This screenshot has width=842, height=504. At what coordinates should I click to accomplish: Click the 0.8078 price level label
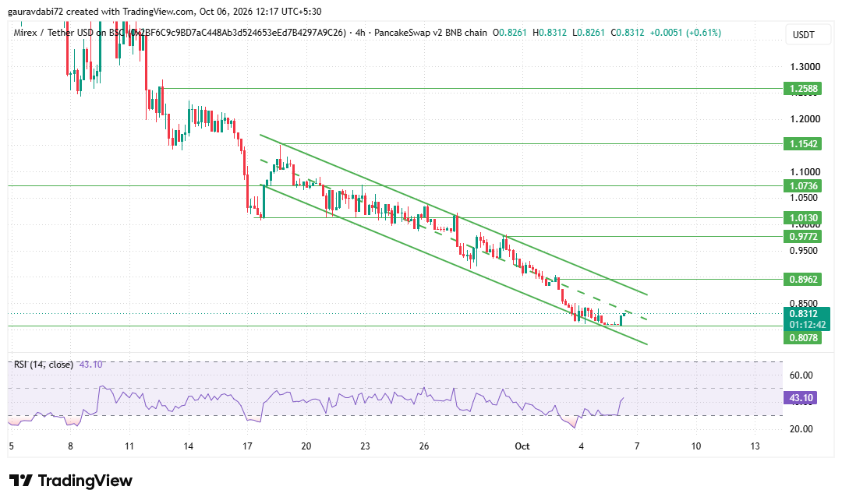click(802, 337)
